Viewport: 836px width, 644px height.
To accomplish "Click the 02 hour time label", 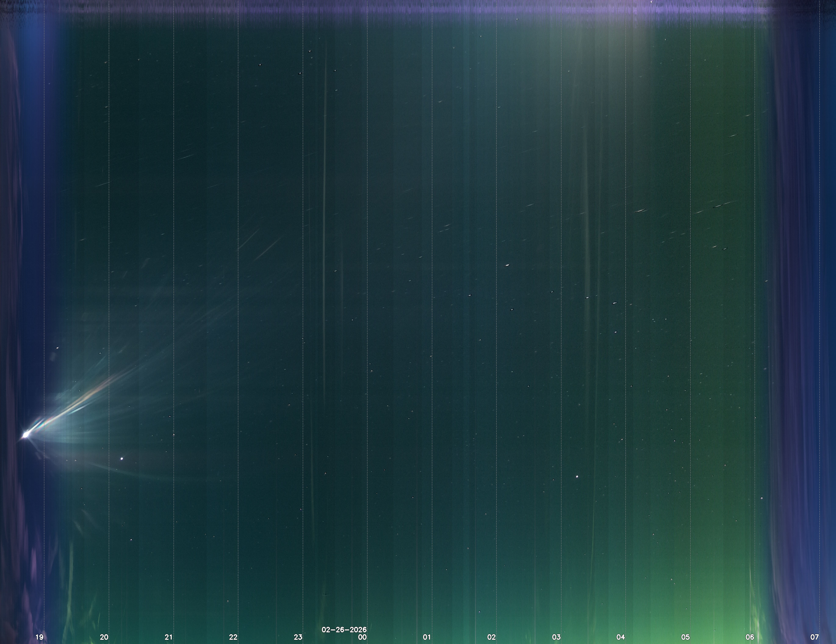I will pyautogui.click(x=491, y=637).
